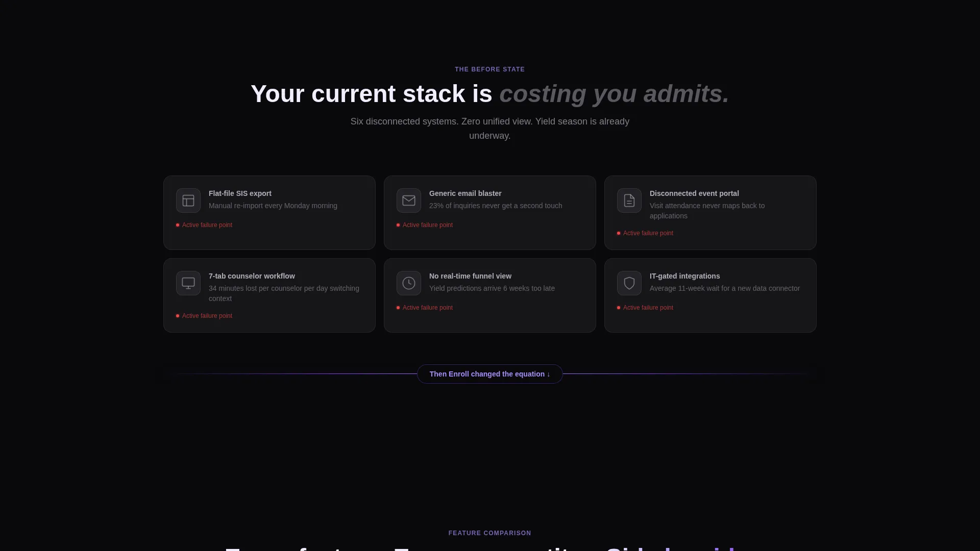Click 'Active failure point' under 7-tab counselor workflow
This screenshot has height=551, width=980.
coord(207,316)
